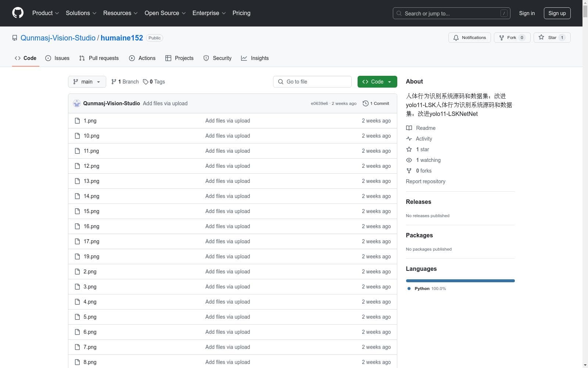
Task: Open the Issues tab
Action: click(57, 58)
